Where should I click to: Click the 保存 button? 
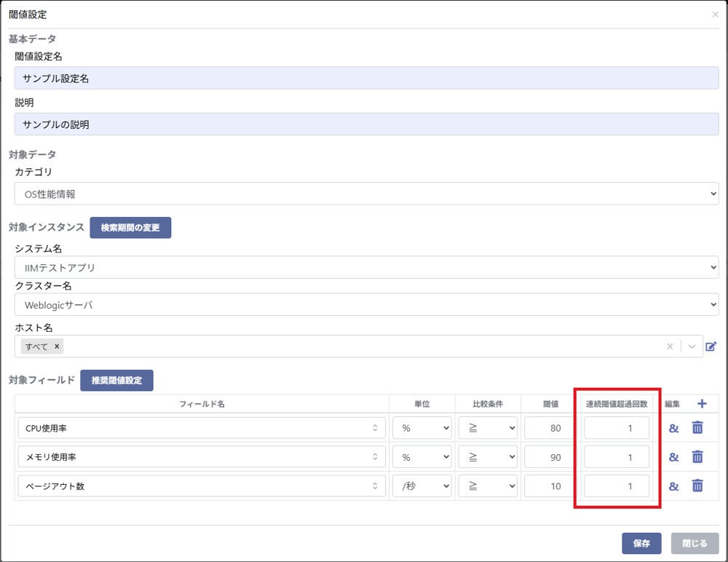(x=641, y=543)
